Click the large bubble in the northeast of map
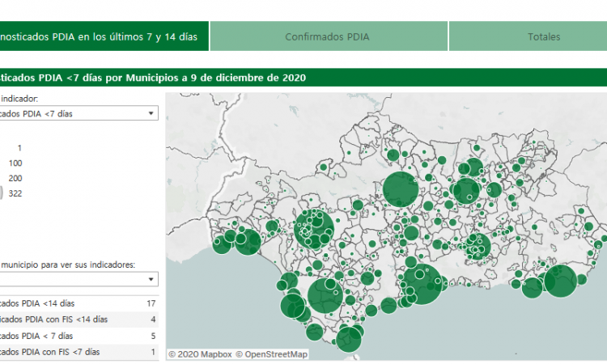The image size is (607, 364). tap(466, 191)
